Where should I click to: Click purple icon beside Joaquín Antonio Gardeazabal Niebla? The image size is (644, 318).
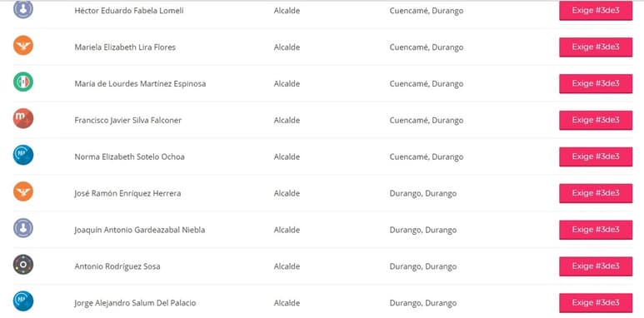click(23, 228)
